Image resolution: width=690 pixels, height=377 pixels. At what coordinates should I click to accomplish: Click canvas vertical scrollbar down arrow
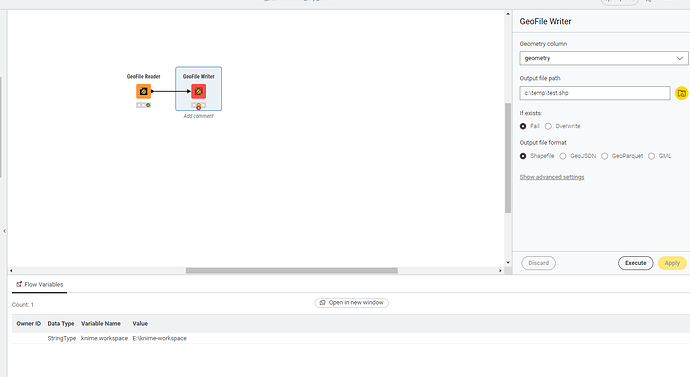508,263
